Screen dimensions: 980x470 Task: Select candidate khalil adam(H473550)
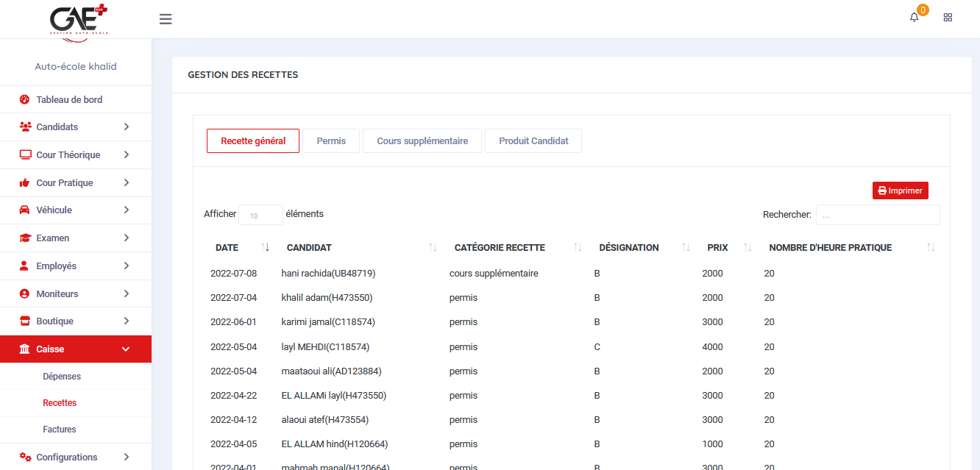327,297
